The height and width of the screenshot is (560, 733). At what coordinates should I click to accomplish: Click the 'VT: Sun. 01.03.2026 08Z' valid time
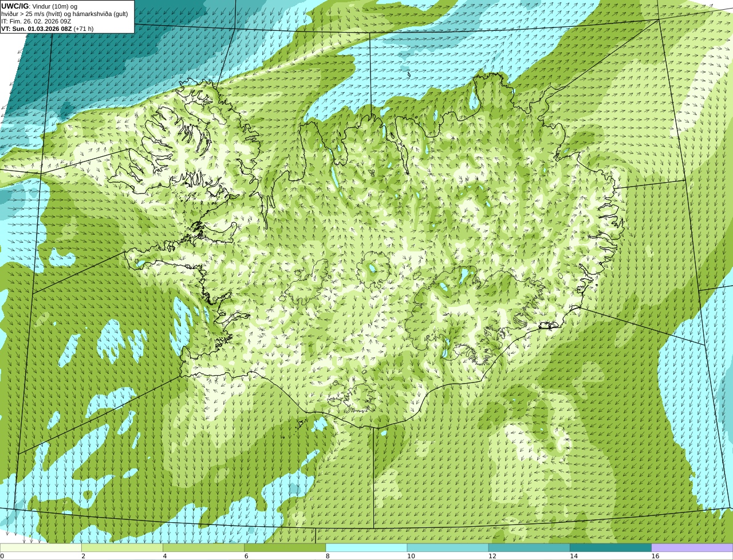pyautogui.click(x=36, y=29)
